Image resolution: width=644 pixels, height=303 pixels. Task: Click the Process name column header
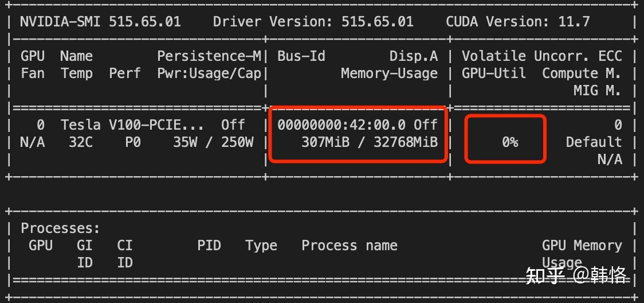350,246
